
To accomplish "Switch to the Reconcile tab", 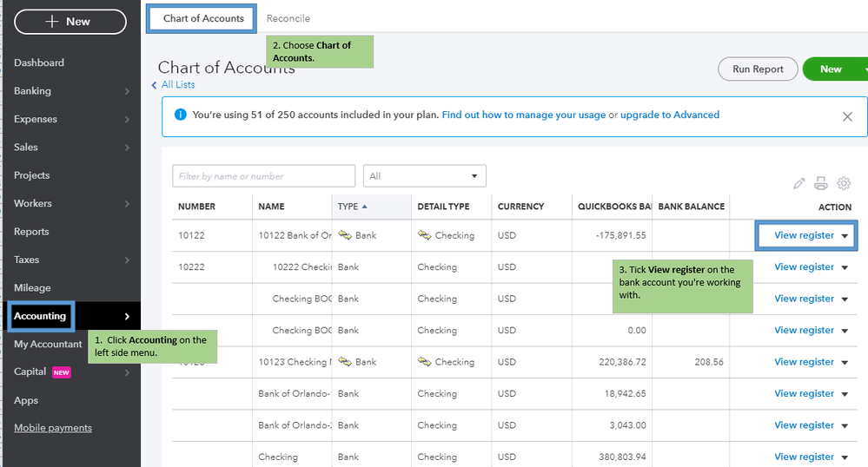I will coord(288,18).
